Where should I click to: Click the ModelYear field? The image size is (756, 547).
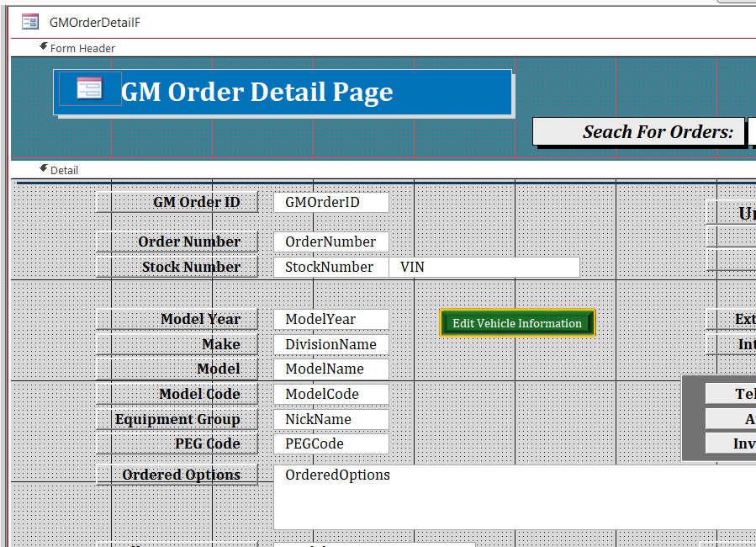pyautogui.click(x=330, y=319)
